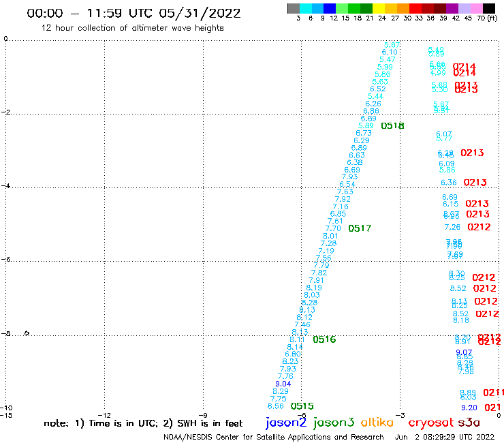Click the wave height value 6.80
Image resolution: width=504 pixels, height=443 pixels.
point(293,354)
